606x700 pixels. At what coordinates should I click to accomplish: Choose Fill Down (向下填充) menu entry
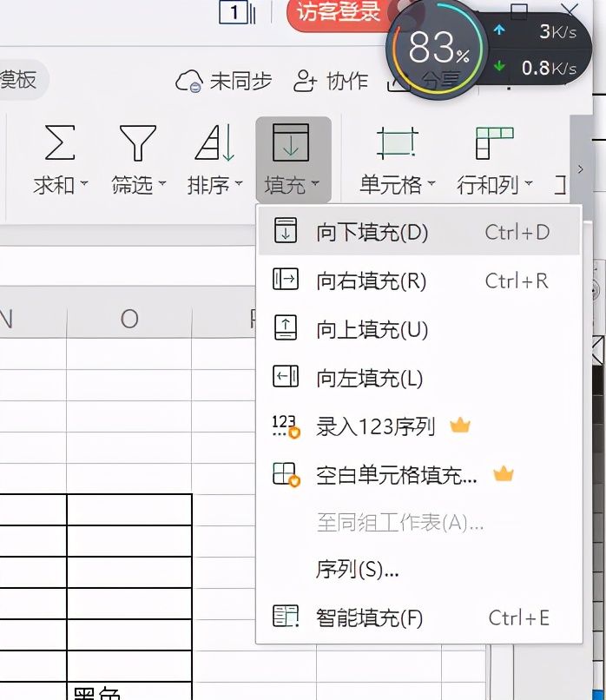tap(419, 232)
